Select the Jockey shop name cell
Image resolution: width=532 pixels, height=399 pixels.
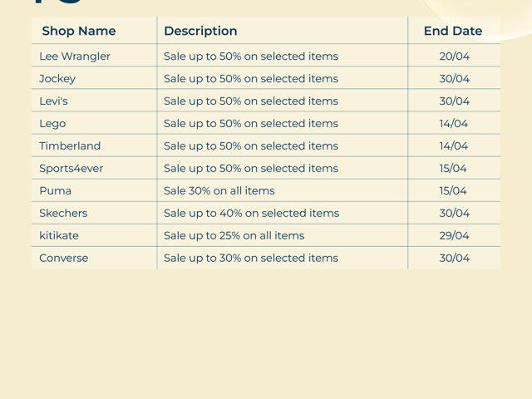(57, 79)
